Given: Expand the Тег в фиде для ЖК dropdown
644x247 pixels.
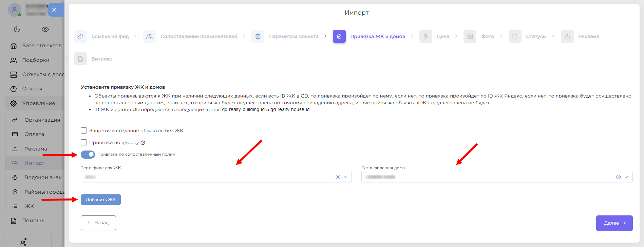Looking at the screenshot, I should [346, 177].
